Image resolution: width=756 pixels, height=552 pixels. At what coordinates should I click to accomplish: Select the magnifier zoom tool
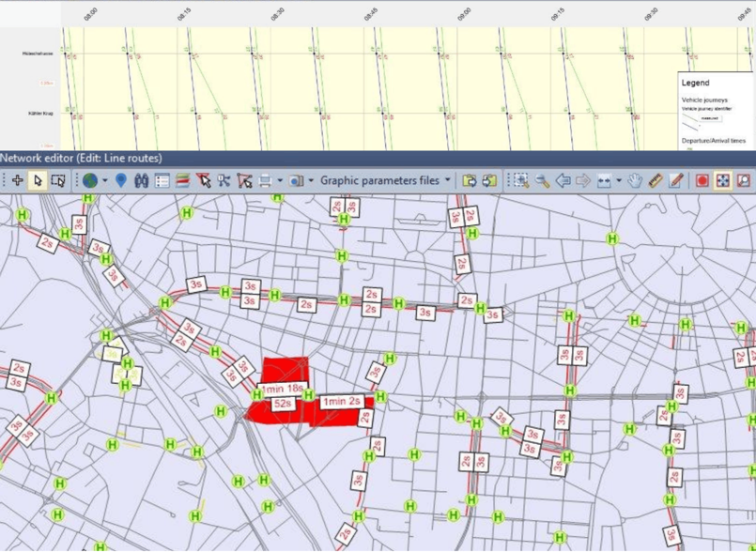pyautogui.click(x=543, y=181)
